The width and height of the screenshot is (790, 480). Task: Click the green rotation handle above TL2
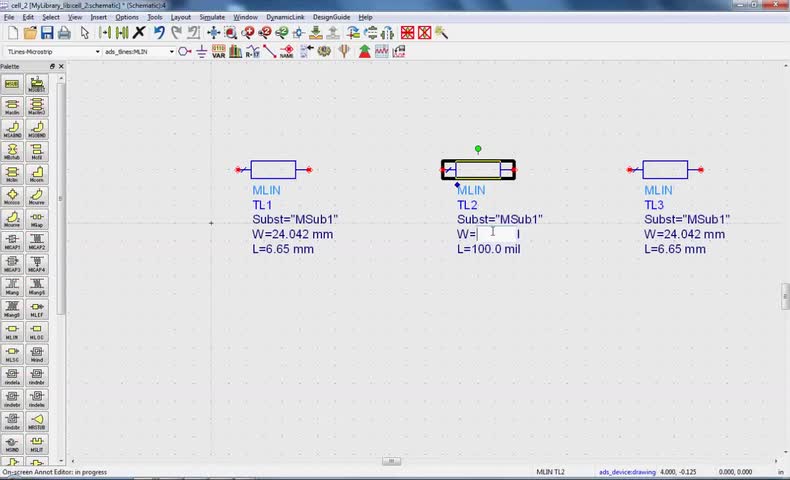point(478,149)
